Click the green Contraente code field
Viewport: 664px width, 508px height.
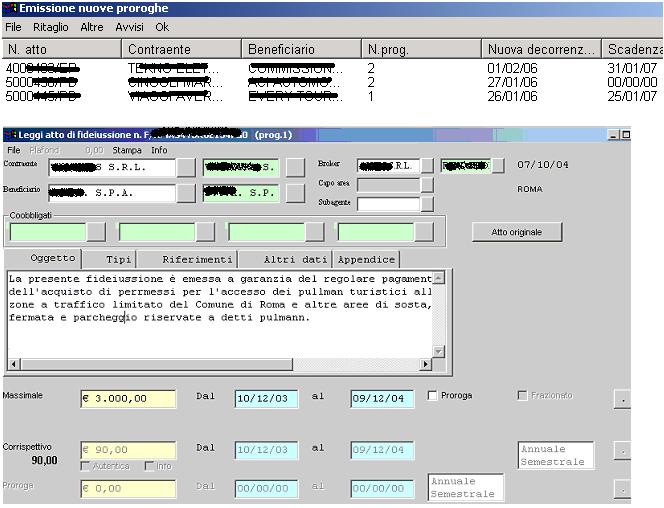pos(241,168)
